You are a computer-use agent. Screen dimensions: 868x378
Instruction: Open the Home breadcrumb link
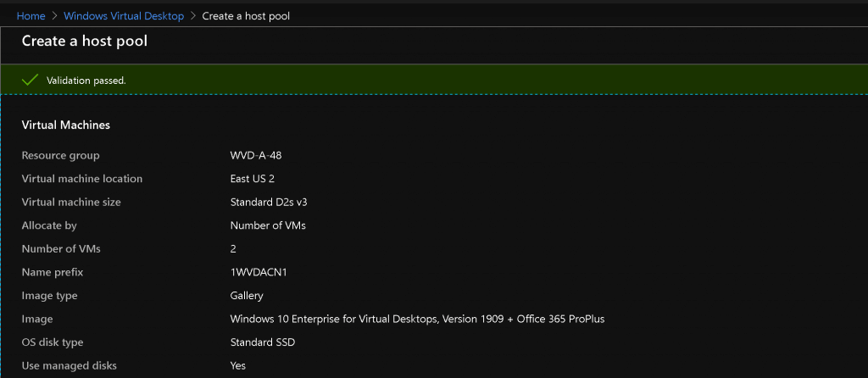pyautogui.click(x=31, y=16)
